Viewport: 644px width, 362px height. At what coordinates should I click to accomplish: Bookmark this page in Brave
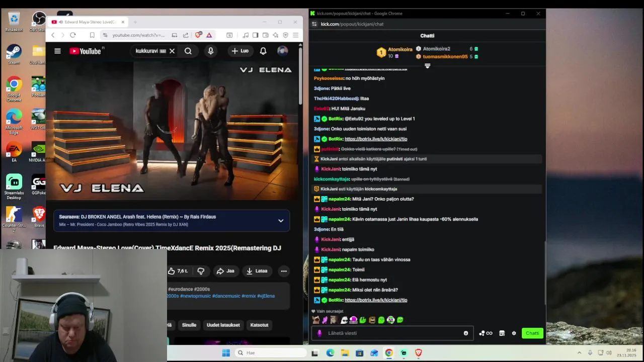tap(92, 35)
